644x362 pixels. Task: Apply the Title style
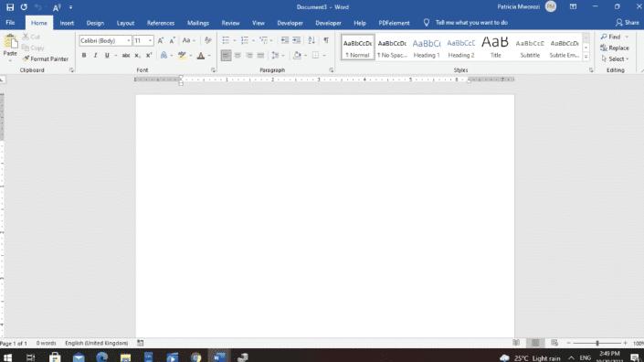pyautogui.click(x=495, y=48)
